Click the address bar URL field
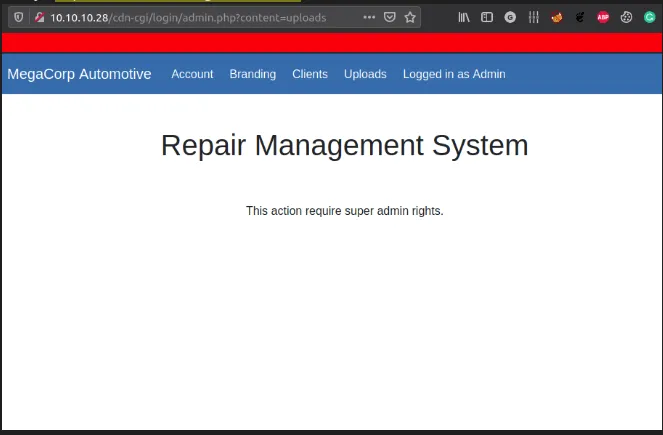 pos(200,17)
